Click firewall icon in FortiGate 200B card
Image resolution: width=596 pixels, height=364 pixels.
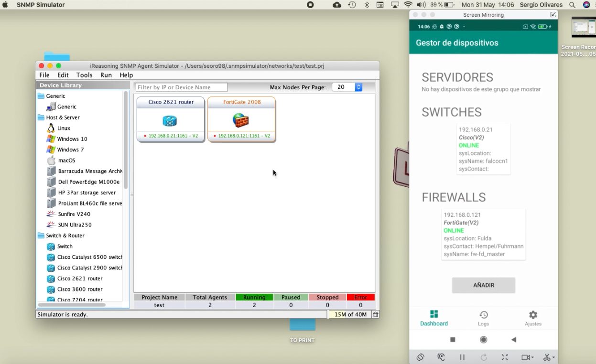pyautogui.click(x=241, y=120)
